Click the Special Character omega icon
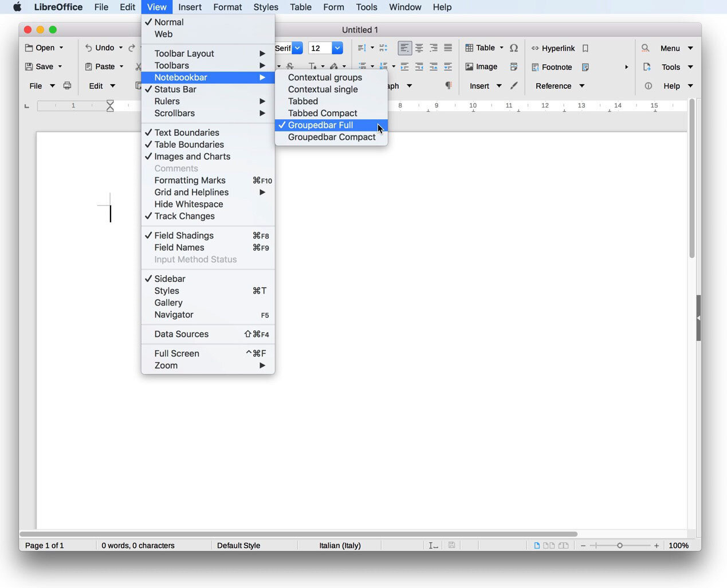This screenshot has height=588, width=727. pyautogui.click(x=514, y=48)
